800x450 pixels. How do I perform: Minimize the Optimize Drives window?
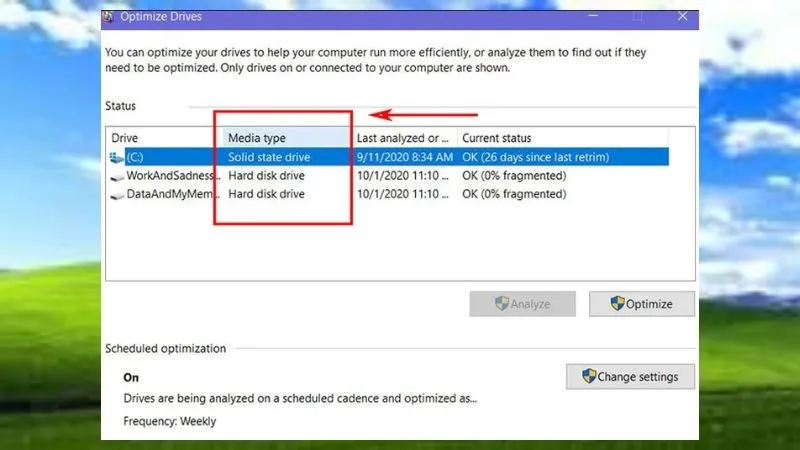(x=593, y=16)
